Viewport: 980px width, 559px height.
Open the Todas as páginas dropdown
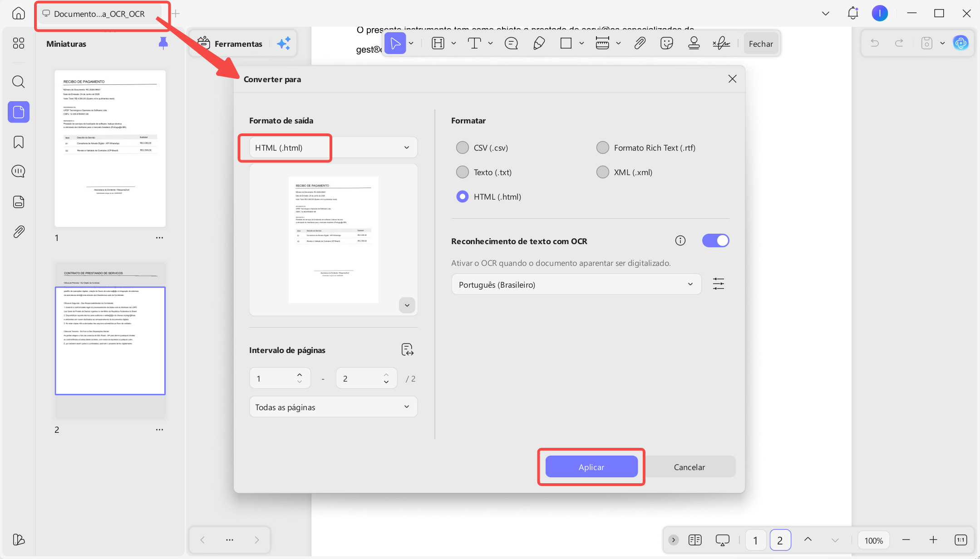coord(333,407)
